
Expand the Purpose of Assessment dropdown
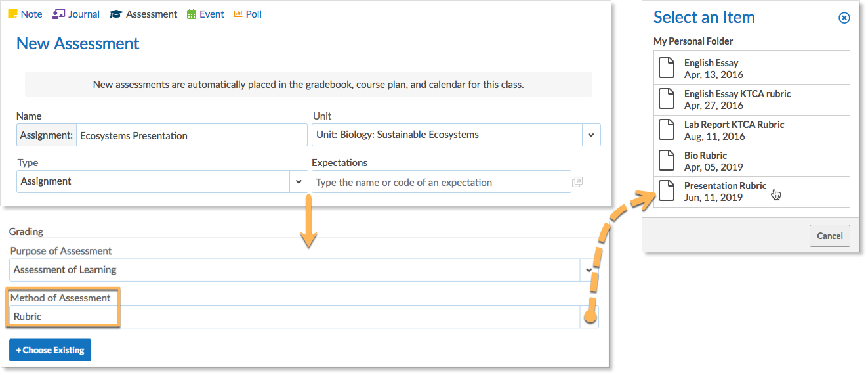click(589, 269)
